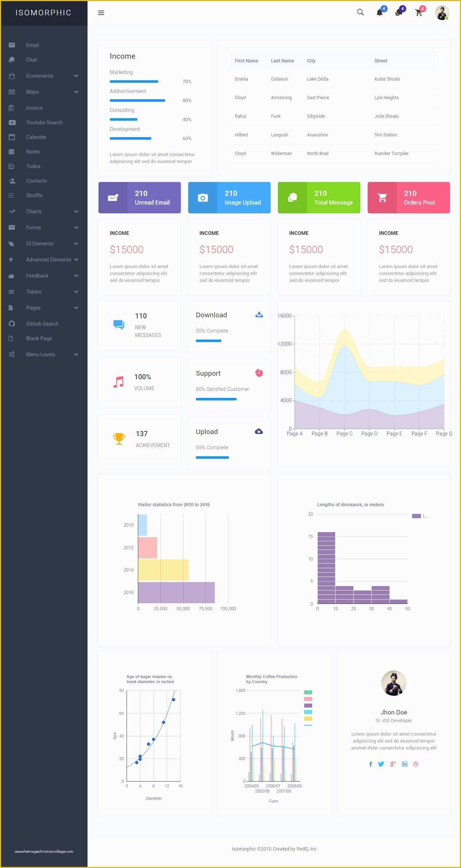The width and height of the screenshot is (461, 868).
Task: Click the Calendar icon in sidebar
Action: click(x=12, y=137)
